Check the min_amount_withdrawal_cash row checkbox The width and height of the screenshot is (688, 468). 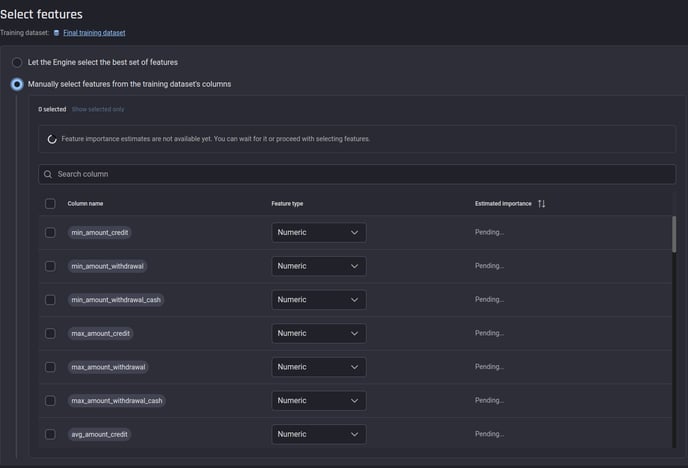click(x=50, y=300)
